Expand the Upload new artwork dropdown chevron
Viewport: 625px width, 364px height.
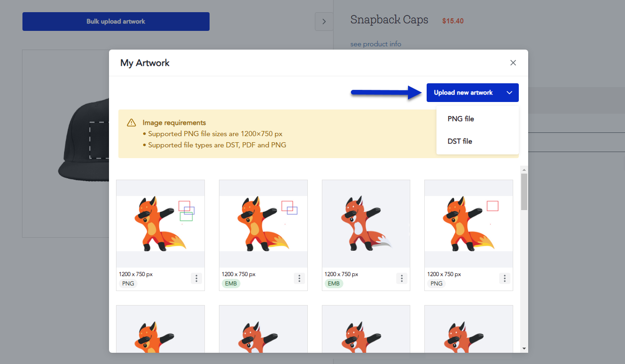click(509, 93)
